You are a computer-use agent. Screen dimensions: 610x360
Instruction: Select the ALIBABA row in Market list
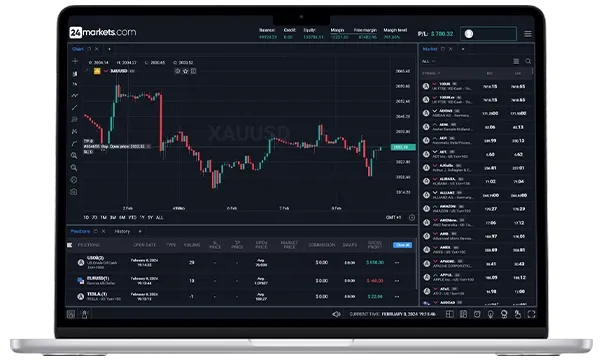coord(476,181)
